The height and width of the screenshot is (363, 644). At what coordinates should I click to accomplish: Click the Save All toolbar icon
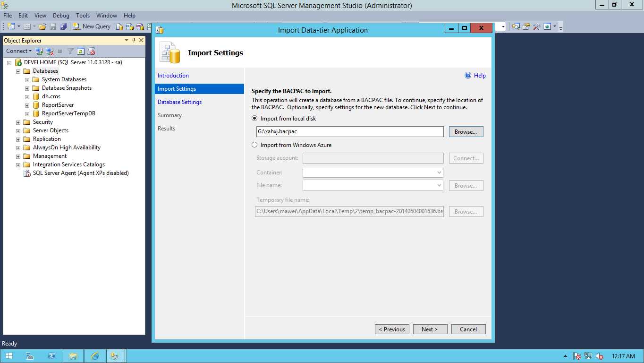tap(63, 26)
